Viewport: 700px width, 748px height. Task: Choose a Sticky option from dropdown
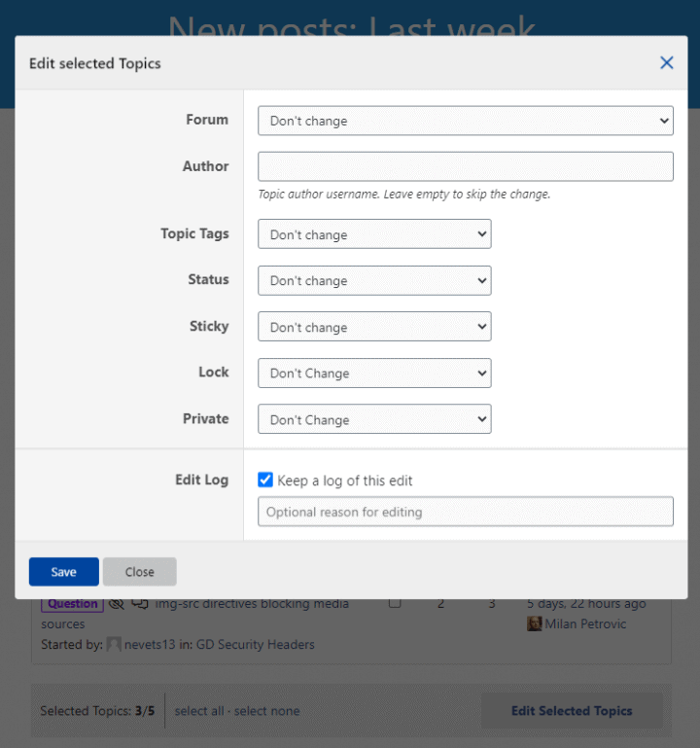[x=374, y=326]
